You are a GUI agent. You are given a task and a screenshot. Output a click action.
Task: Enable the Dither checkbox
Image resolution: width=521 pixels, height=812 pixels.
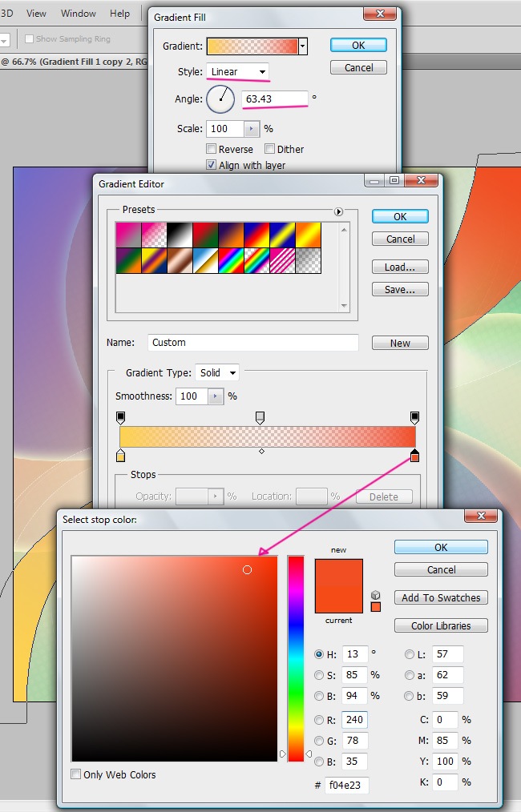tap(270, 149)
